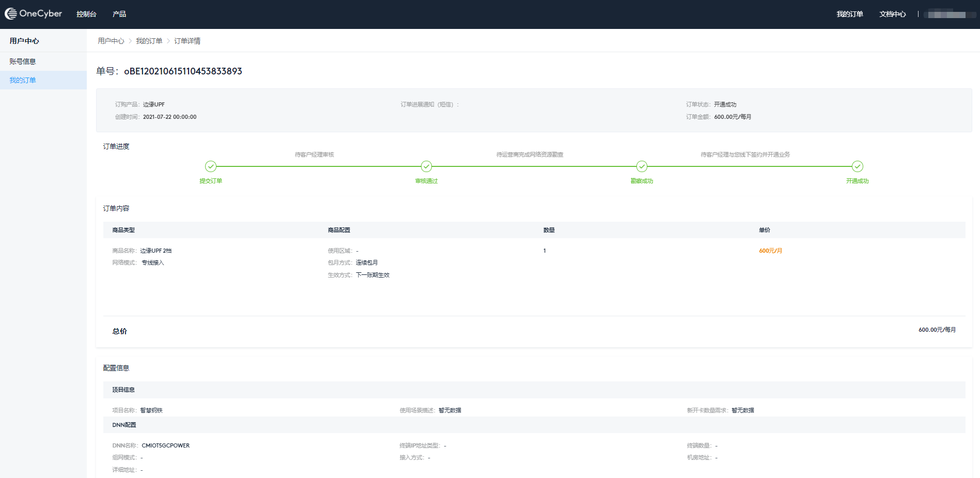Click the 审核通过 step checkmark icon
Image resolution: width=980 pixels, height=478 pixels.
tap(426, 166)
